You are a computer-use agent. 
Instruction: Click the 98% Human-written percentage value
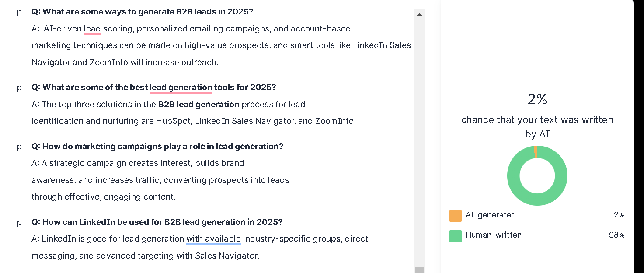(x=618, y=234)
